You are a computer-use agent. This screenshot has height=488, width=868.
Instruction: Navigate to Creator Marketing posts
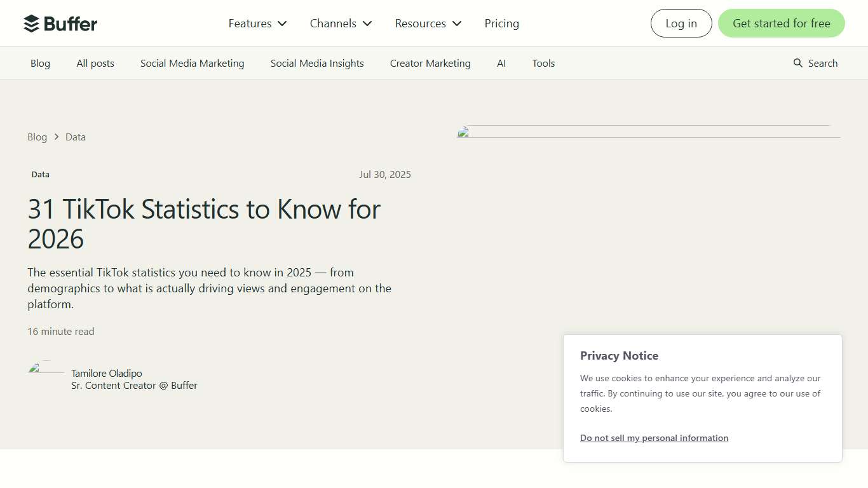(430, 64)
